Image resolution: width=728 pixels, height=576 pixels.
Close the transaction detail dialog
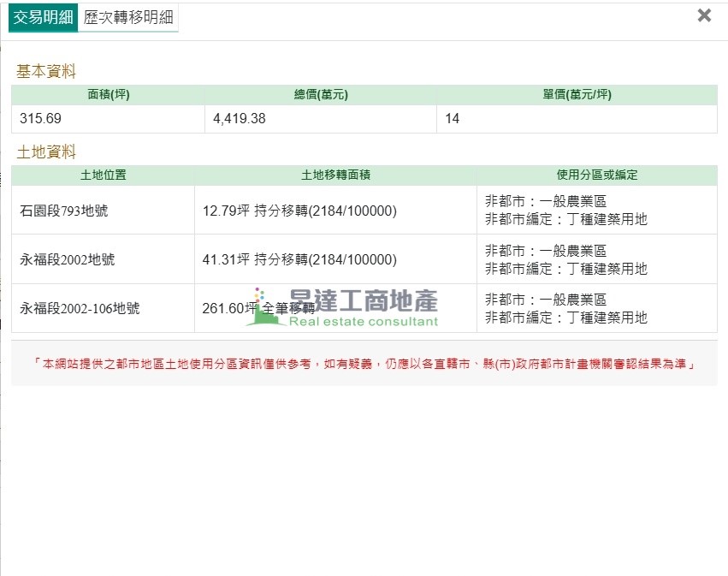click(x=704, y=15)
